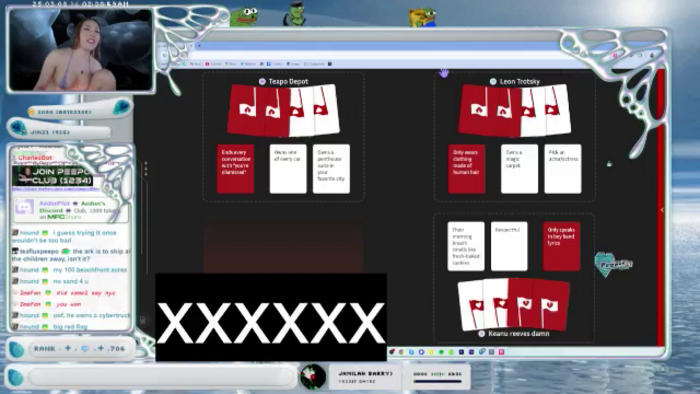Image resolution: width=700 pixels, height=394 pixels.
Task: Click the streamer webcam thumbnail
Action: click(x=81, y=50)
